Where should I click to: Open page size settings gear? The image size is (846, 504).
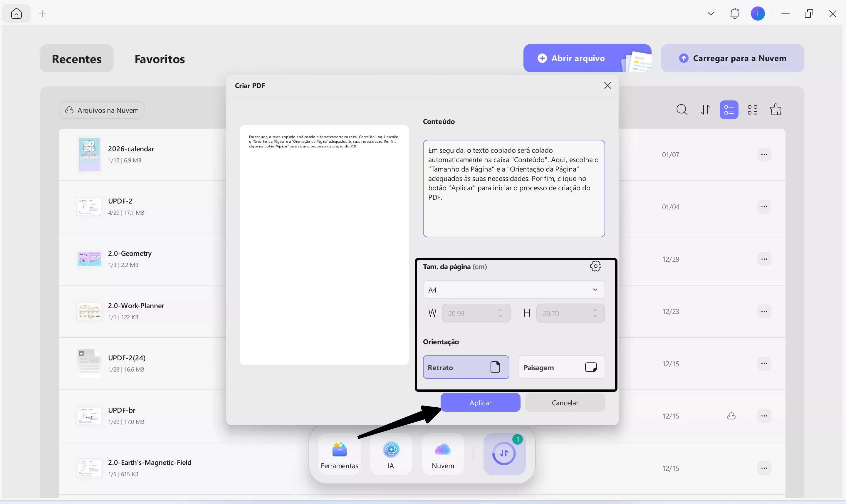[x=596, y=266]
